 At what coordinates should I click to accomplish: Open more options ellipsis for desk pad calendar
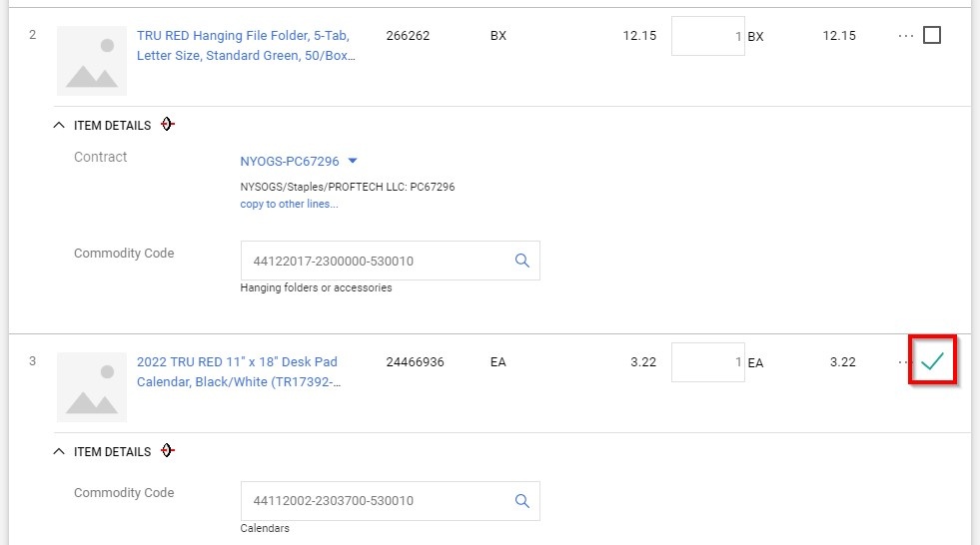click(901, 362)
